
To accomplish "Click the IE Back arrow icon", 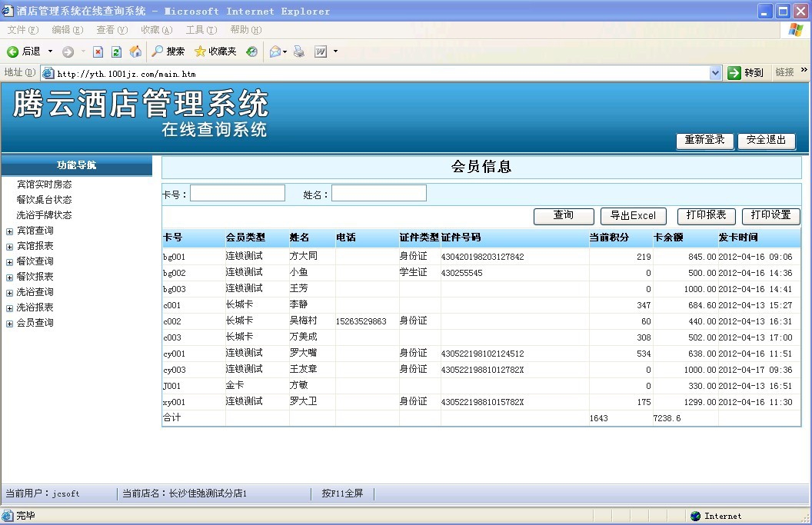I will [12, 52].
